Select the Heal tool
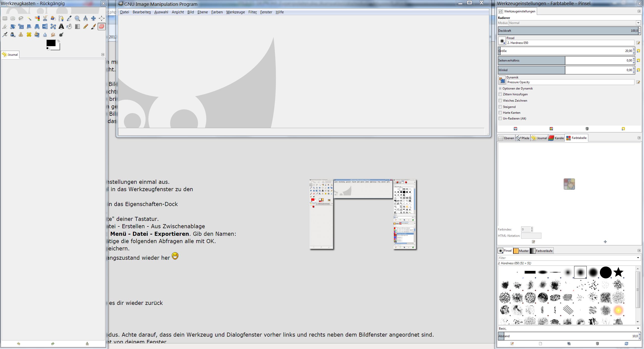Viewport: 644px width, 349px height. (x=29, y=35)
